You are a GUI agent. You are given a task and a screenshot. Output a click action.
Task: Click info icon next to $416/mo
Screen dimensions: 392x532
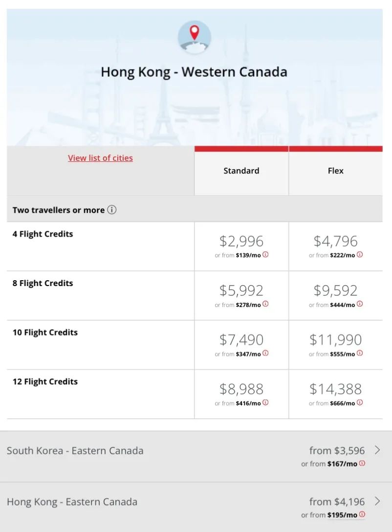pos(265,402)
